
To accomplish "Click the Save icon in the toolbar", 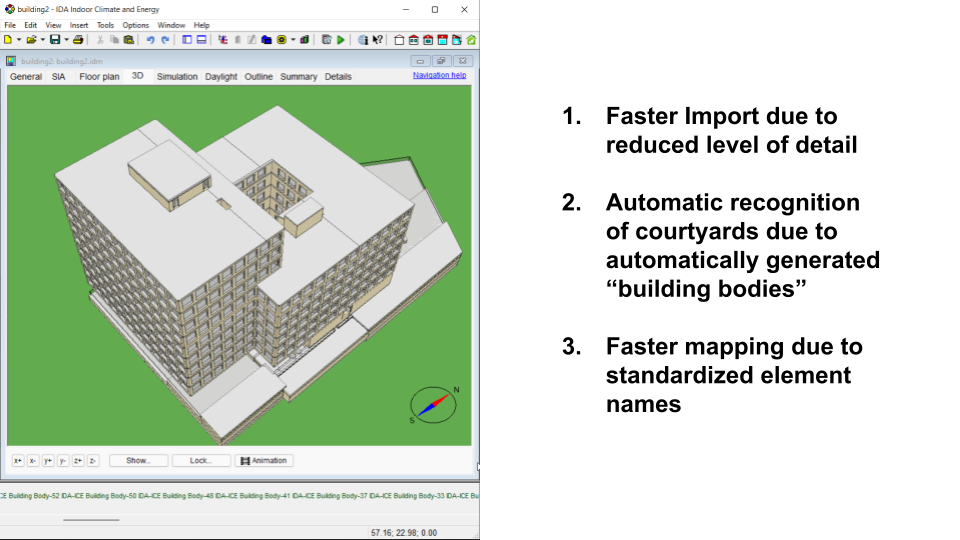I will pyautogui.click(x=54, y=40).
